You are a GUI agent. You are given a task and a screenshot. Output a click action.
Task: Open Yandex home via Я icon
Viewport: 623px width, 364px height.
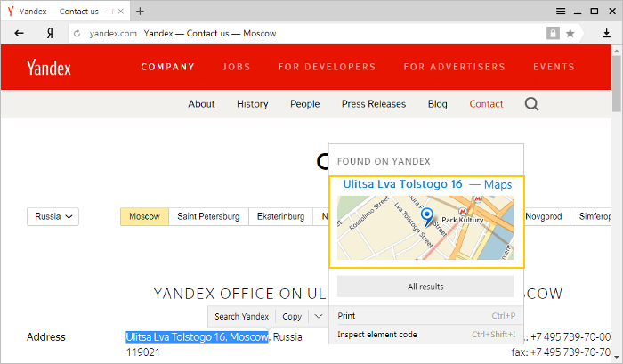pos(50,34)
